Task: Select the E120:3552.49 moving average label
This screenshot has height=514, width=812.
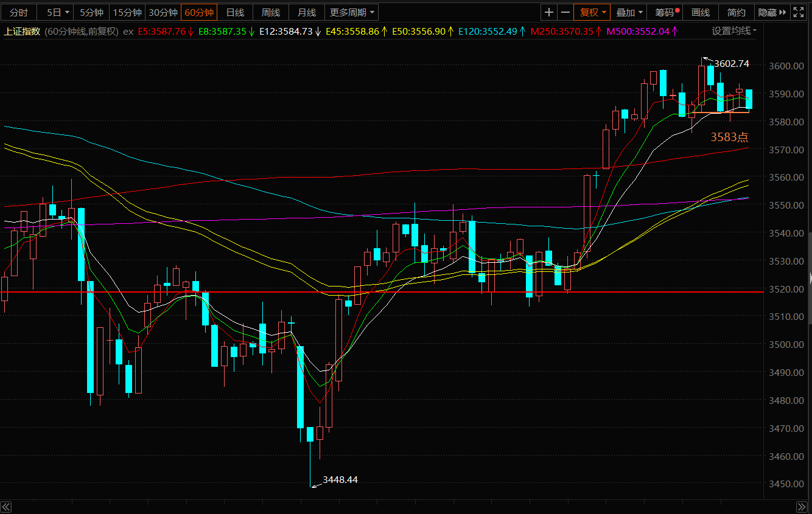Action: pos(492,31)
